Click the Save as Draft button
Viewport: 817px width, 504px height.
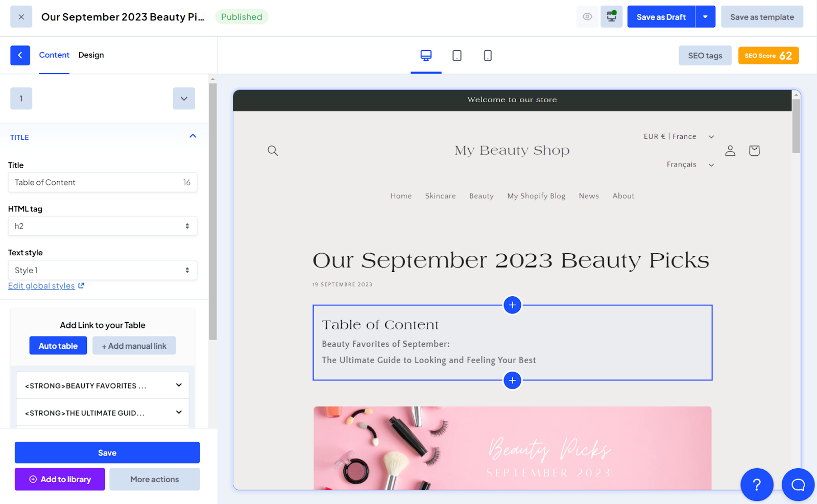661,16
